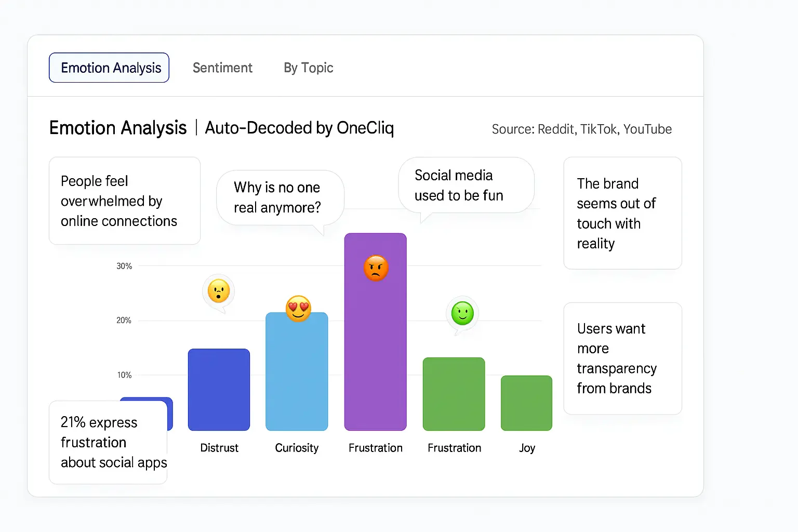Click the '21% express frustration about social apps' callout
Image resolution: width=798 pixels, height=532 pixels.
(108, 442)
